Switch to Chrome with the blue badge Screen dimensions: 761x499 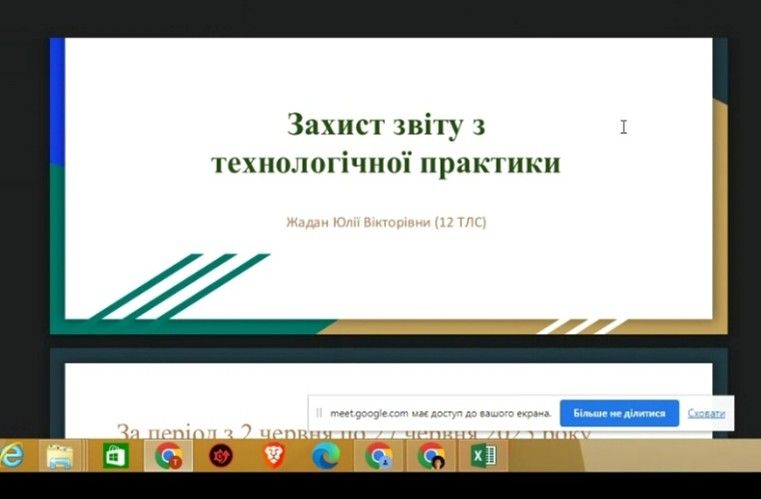[379, 457]
